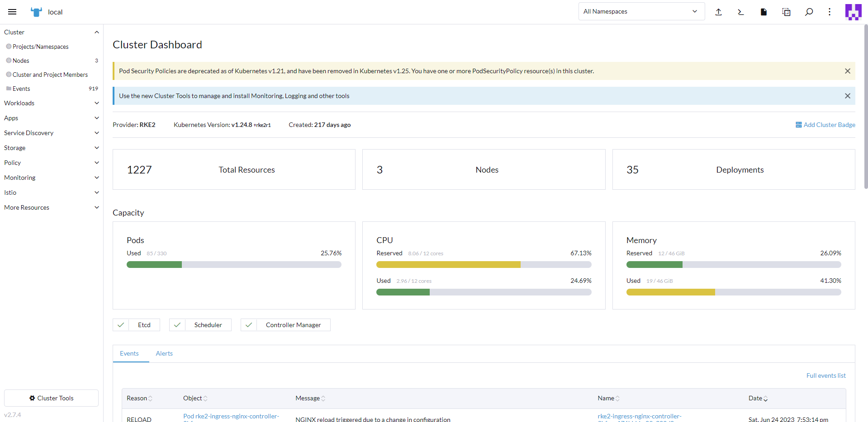Open the hamburger navigation menu
The height and width of the screenshot is (422, 868).
coord(12,12)
